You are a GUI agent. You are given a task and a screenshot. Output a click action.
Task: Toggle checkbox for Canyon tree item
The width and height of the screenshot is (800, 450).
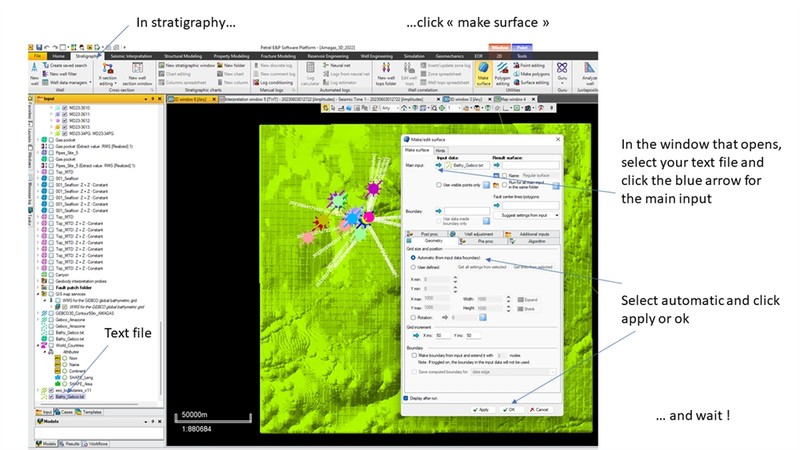coord(51,274)
